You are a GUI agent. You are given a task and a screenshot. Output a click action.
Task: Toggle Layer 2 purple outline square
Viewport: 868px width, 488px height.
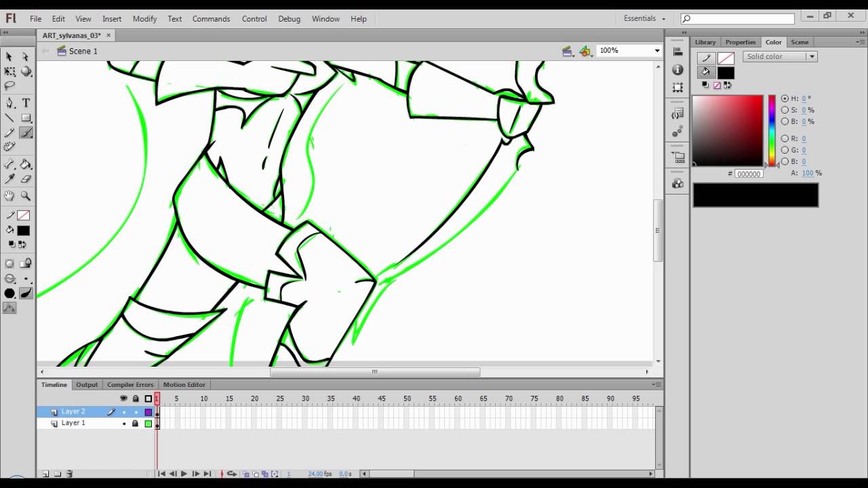coord(149,412)
